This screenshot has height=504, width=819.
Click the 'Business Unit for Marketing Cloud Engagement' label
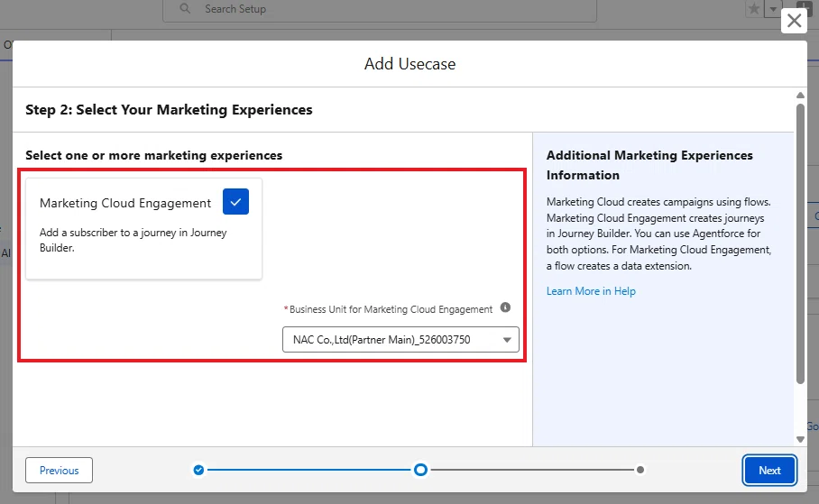(x=391, y=309)
